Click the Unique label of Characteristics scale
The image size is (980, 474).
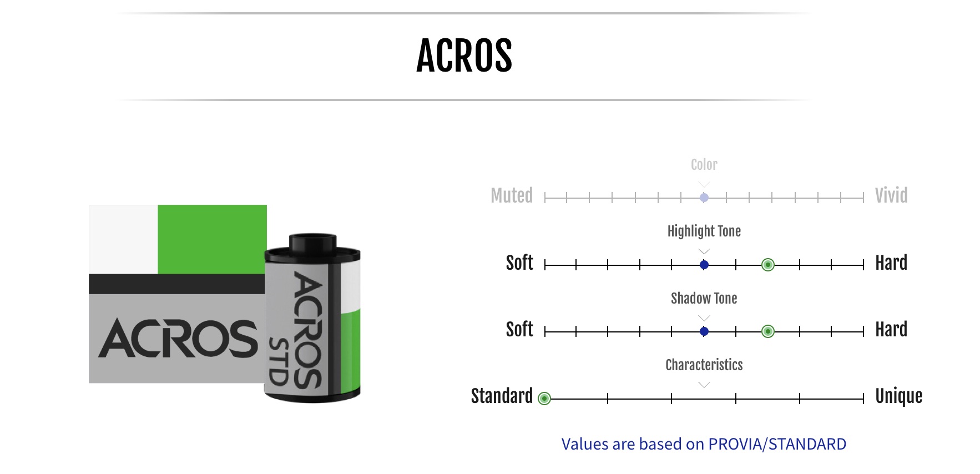(x=899, y=396)
